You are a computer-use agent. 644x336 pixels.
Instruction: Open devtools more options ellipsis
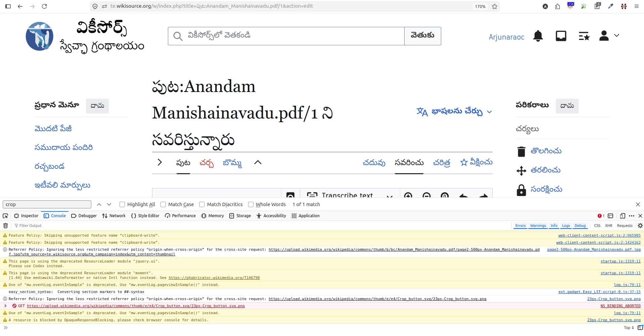(x=632, y=216)
